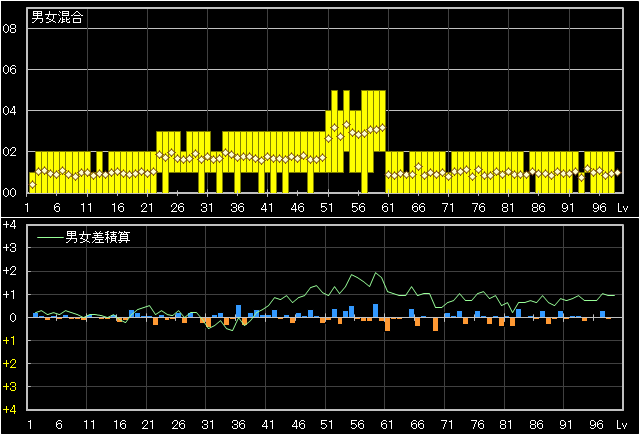
Task: Click x-axis label 36 under the 男女混合 chart
Action: (x=237, y=208)
